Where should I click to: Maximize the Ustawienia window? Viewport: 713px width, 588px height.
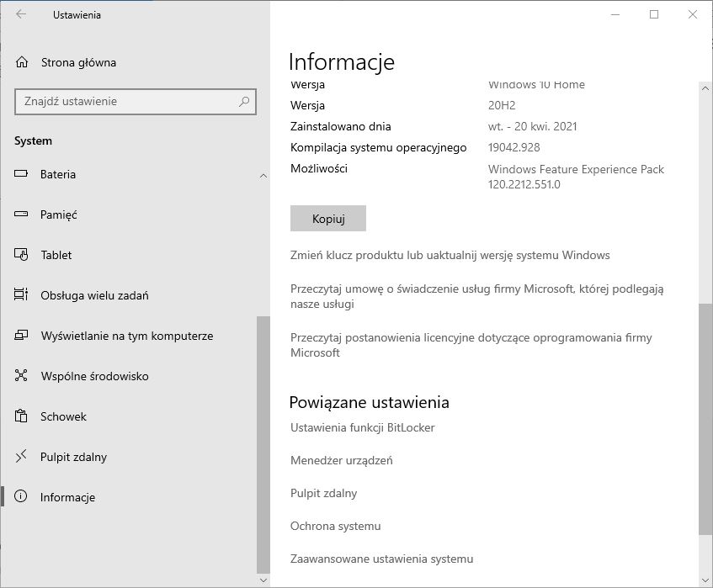point(654,14)
